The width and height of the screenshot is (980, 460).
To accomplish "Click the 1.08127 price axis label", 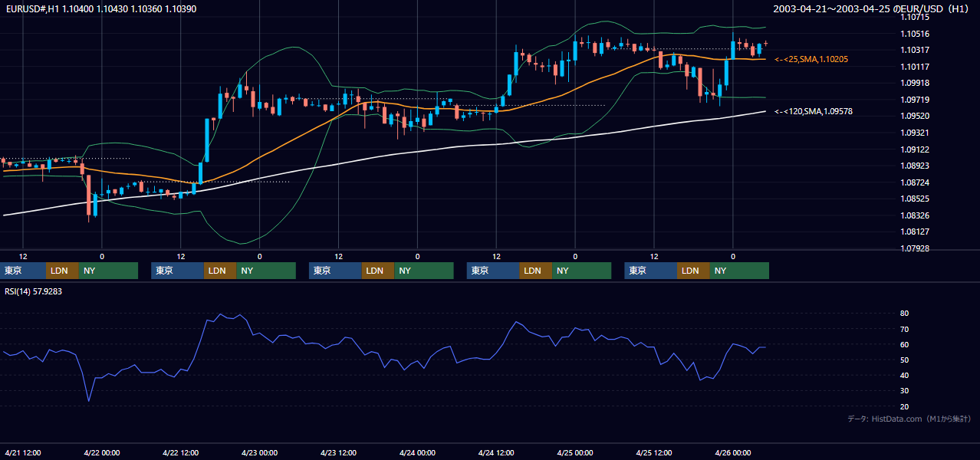I will coord(915,232).
